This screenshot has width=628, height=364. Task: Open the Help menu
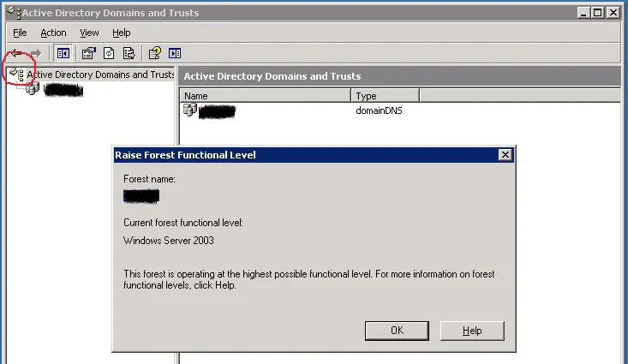121,33
